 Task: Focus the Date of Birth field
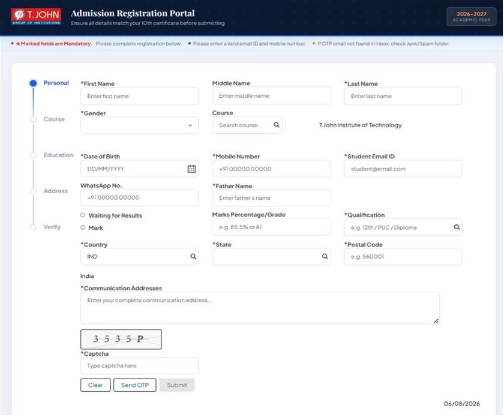tap(139, 169)
